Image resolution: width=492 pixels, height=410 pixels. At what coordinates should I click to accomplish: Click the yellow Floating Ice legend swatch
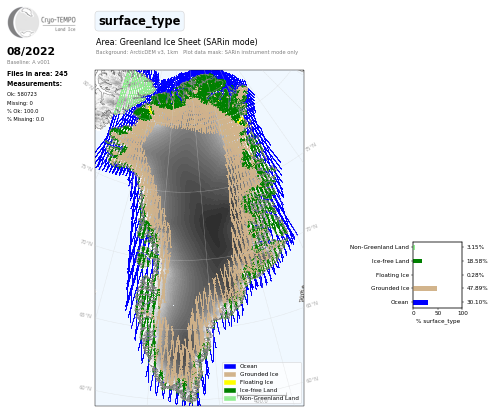(x=230, y=382)
